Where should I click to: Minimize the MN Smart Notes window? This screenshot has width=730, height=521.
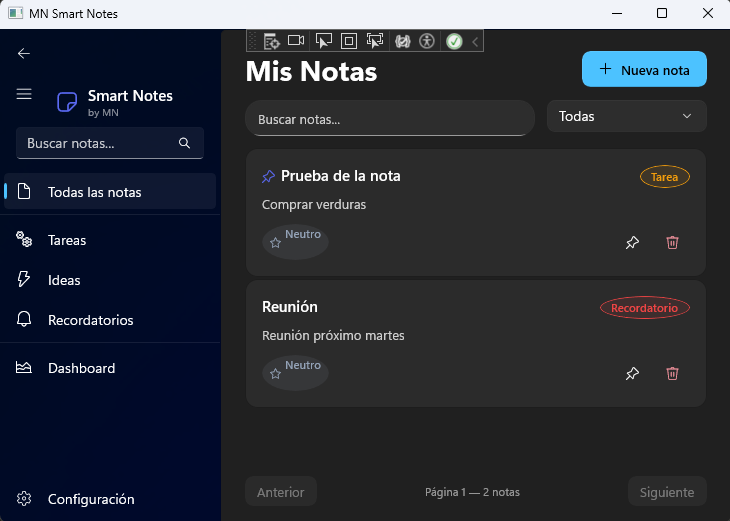pyautogui.click(x=617, y=13)
